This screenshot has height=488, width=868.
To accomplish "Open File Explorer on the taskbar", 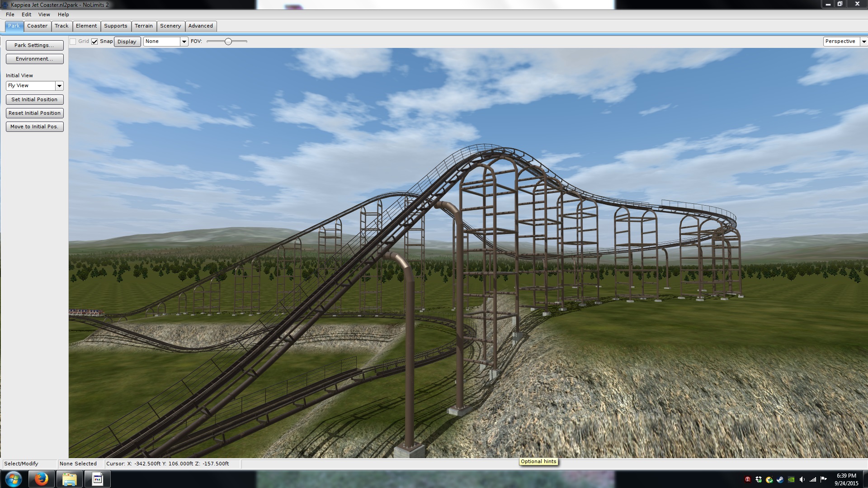I will pyautogui.click(x=69, y=479).
